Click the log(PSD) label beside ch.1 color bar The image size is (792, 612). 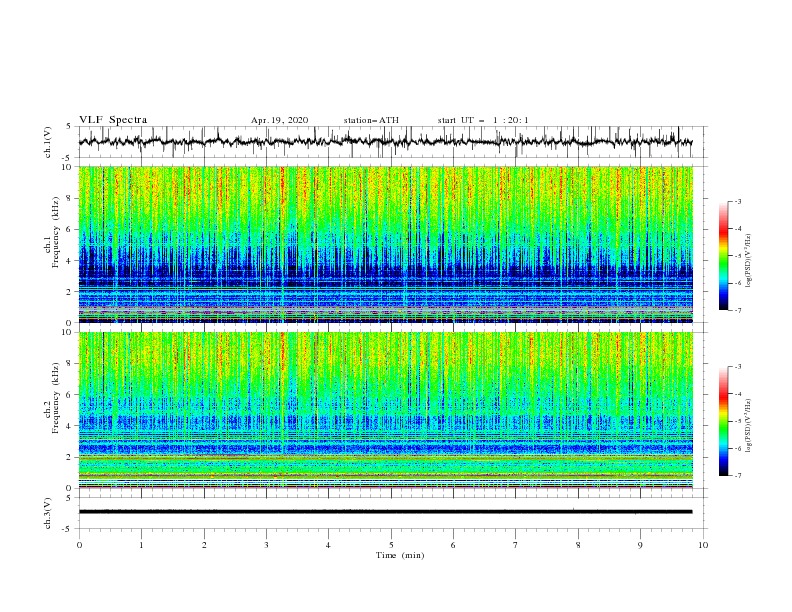pos(748,261)
